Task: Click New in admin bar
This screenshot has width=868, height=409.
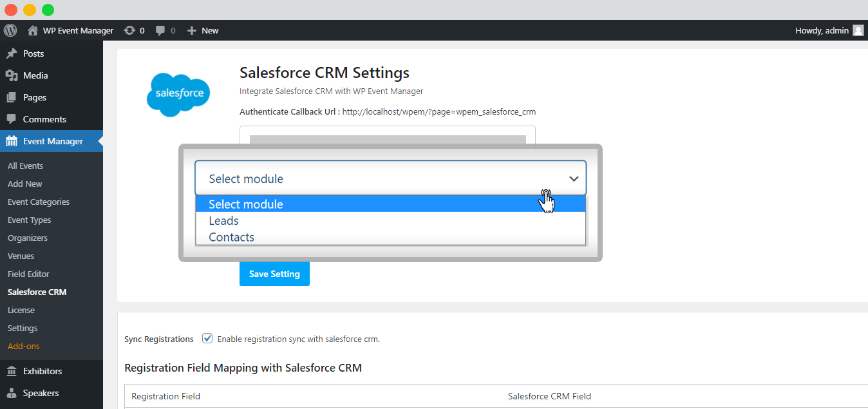Action: click(x=210, y=30)
